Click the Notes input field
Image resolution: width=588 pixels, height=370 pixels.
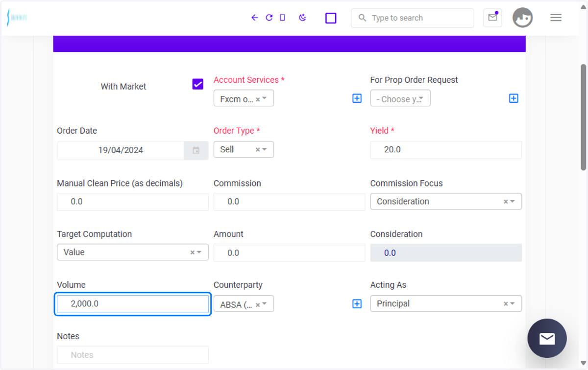(133, 355)
